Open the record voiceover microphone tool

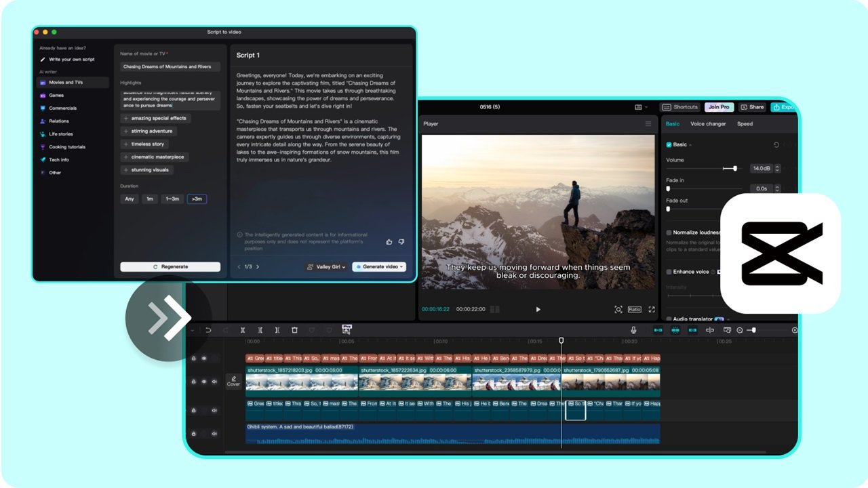634,330
